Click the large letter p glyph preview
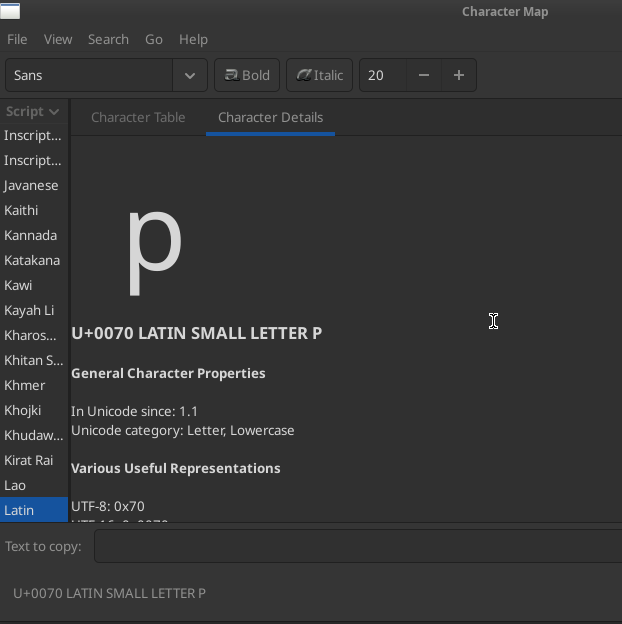Screen dimensions: 622x624 coord(155,253)
